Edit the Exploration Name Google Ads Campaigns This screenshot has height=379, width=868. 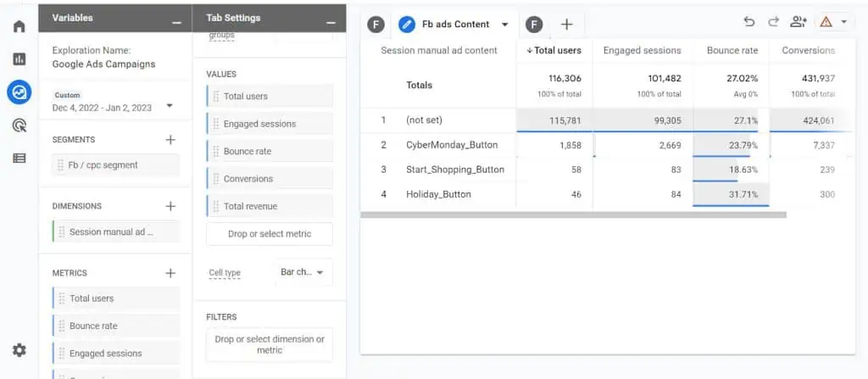coord(103,64)
